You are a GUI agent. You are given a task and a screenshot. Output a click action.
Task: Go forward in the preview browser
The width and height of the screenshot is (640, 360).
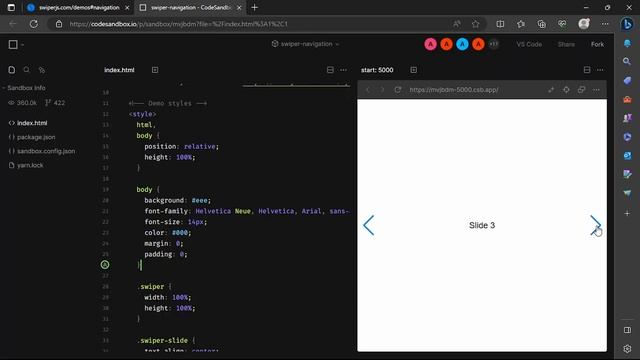coord(382,89)
